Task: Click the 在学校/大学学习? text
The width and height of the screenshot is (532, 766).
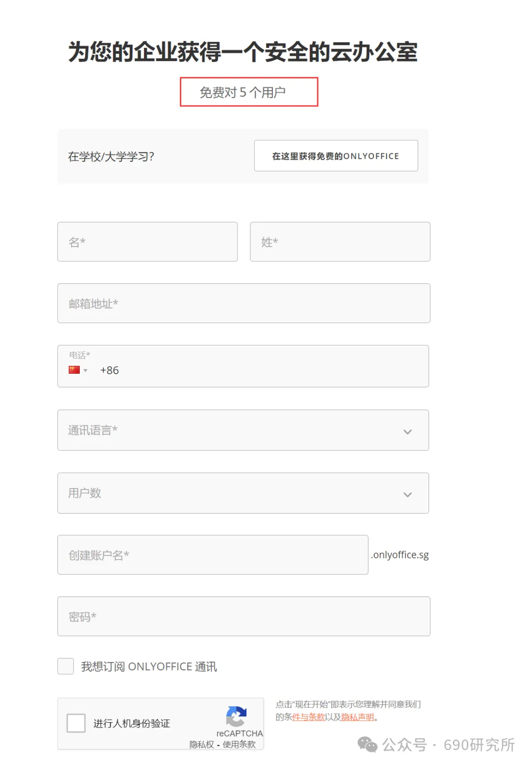Action: coord(111,157)
